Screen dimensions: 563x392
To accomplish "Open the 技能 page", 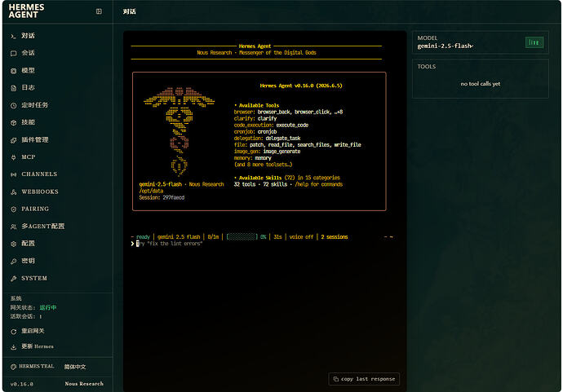I will tap(57, 122).
